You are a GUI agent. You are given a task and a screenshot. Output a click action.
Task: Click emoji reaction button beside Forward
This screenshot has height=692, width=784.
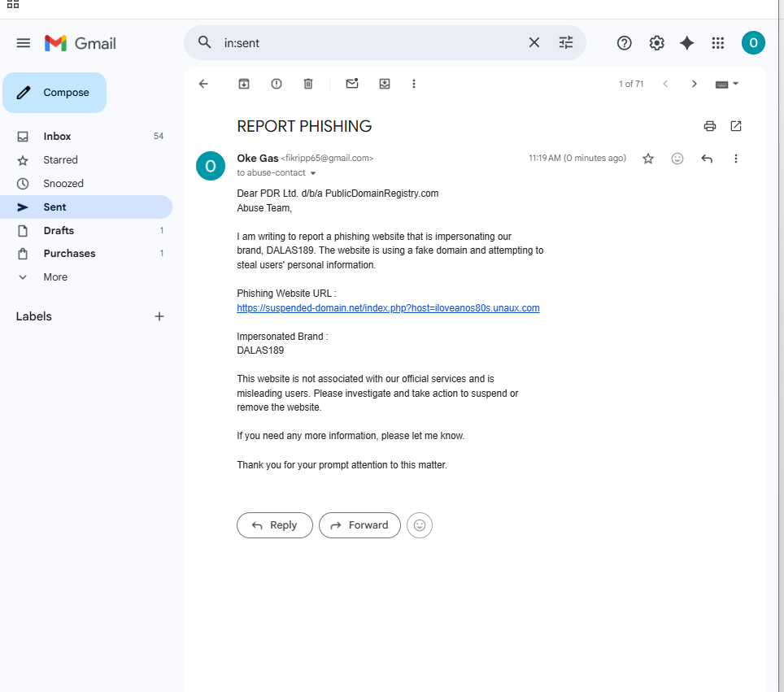click(x=420, y=525)
